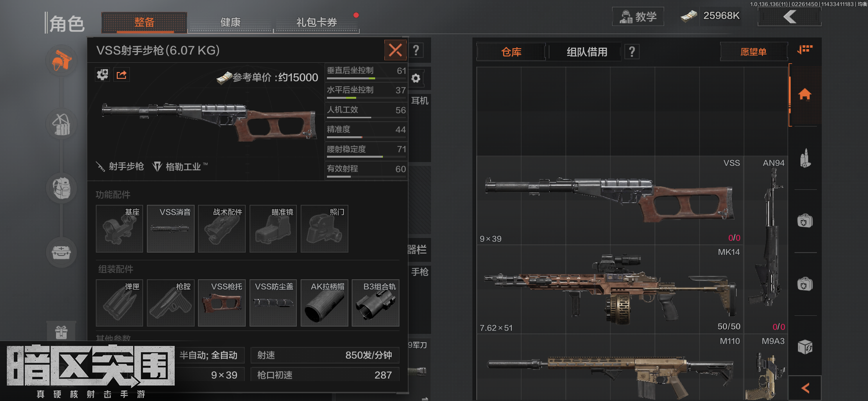Select the VSS消音 suppressor slot
The width and height of the screenshot is (868, 401).
click(171, 229)
